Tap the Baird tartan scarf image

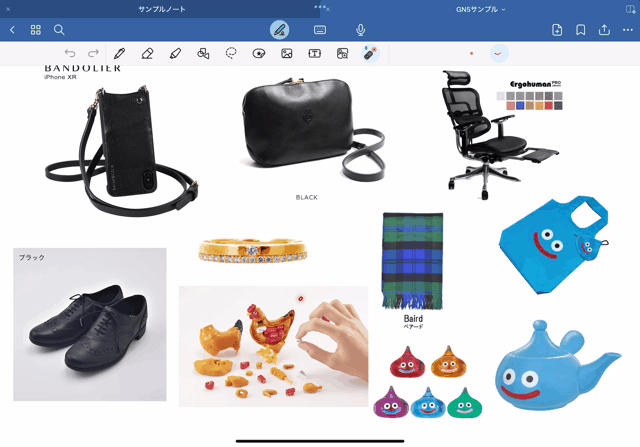[x=413, y=261]
